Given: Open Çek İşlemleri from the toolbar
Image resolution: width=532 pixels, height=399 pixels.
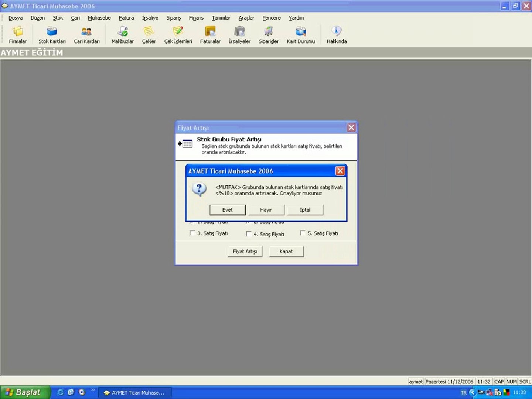Looking at the screenshot, I should pos(178,35).
